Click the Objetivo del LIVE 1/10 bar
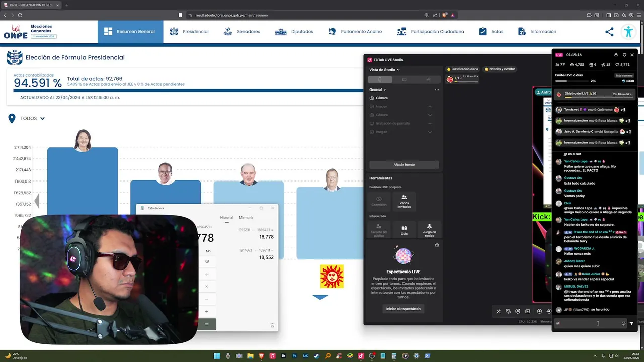This screenshot has height=362, width=644. coord(595,94)
